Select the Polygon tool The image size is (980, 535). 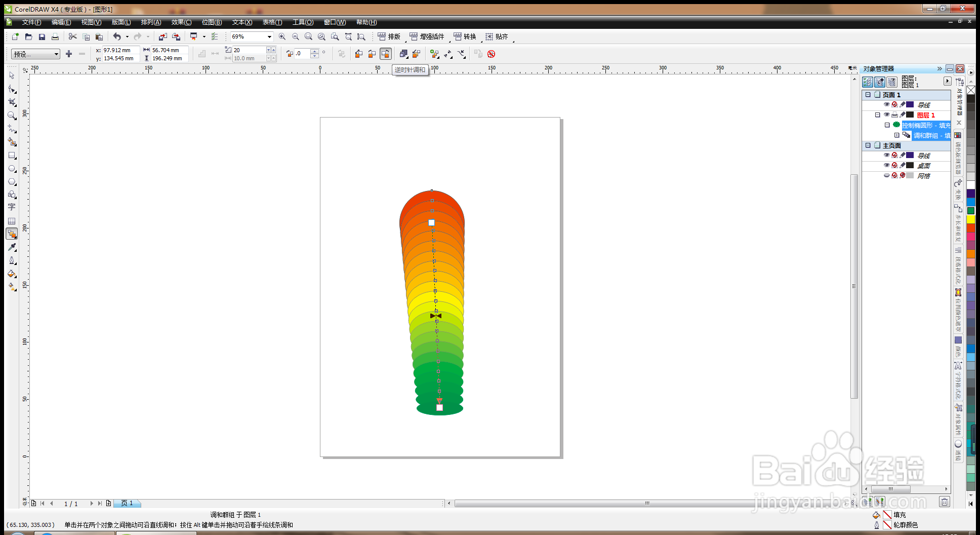12,181
